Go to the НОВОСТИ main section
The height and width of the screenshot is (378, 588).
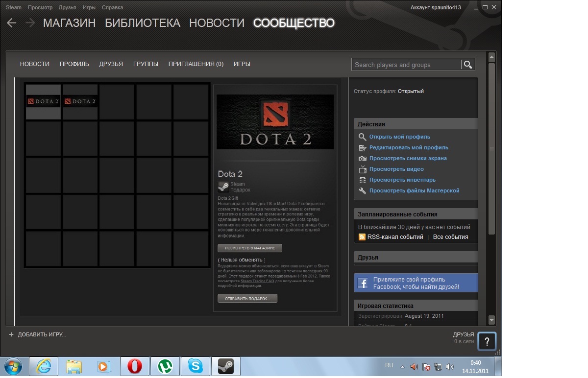[217, 23]
